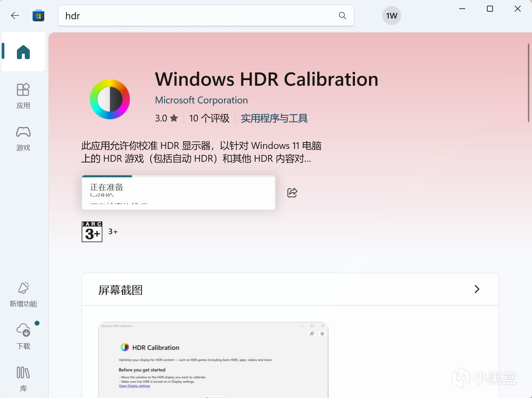Click the share icon beside install button
Viewport: 532px width, 398px height.
pyautogui.click(x=293, y=193)
